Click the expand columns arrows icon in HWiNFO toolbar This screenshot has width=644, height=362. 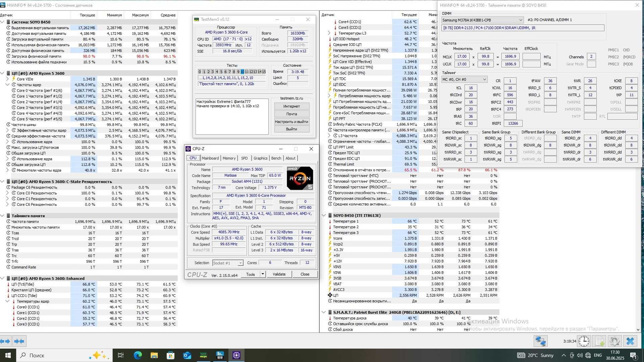5,341
